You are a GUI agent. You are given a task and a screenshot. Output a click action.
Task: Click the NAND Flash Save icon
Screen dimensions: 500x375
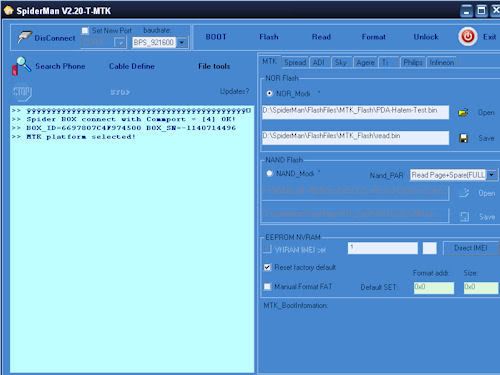pos(464,217)
